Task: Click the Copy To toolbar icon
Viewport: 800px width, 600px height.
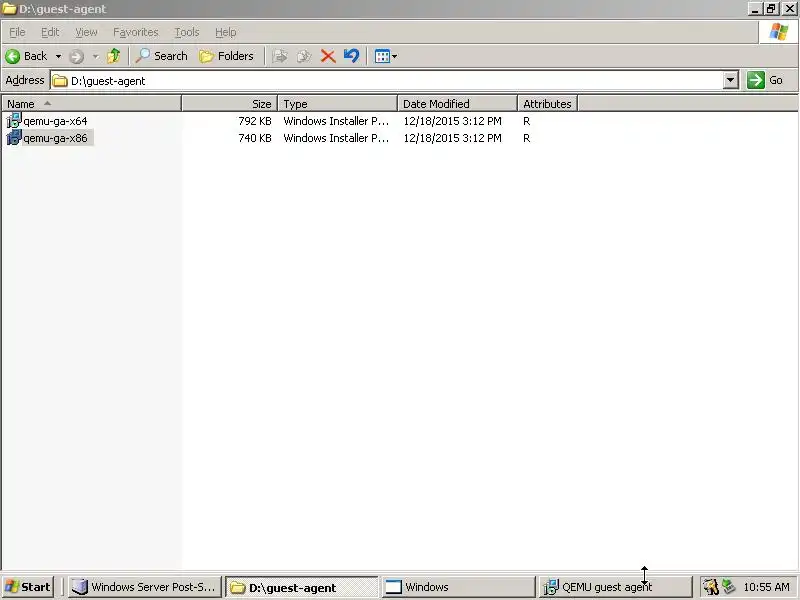Action: (304, 56)
